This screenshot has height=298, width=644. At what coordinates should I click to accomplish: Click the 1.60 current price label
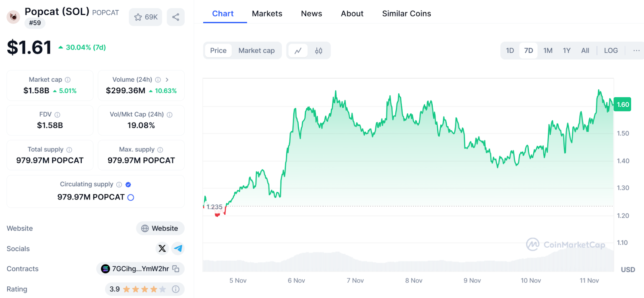tap(622, 105)
